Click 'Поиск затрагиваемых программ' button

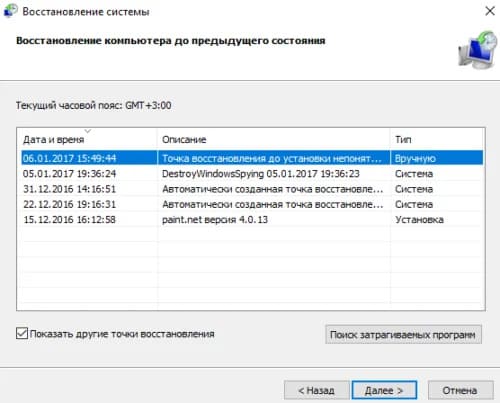click(x=403, y=334)
